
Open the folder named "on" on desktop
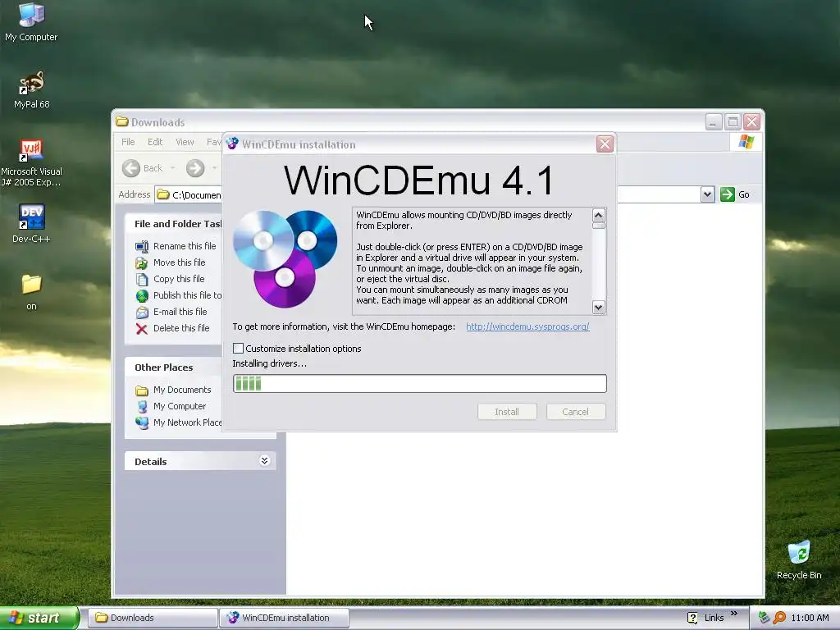tap(32, 292)
